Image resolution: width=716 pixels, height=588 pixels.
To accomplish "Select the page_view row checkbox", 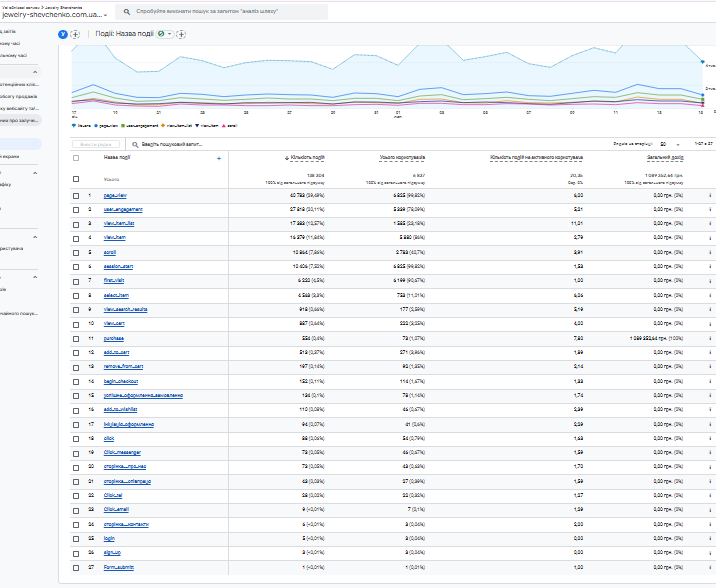I will [76, 196].
